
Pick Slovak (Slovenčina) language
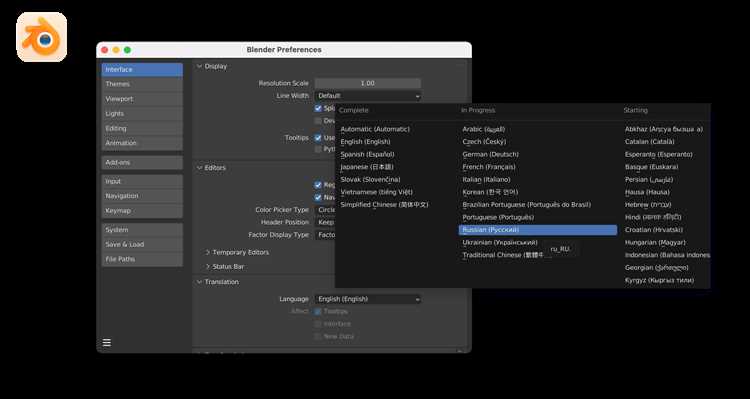[370, 179]
